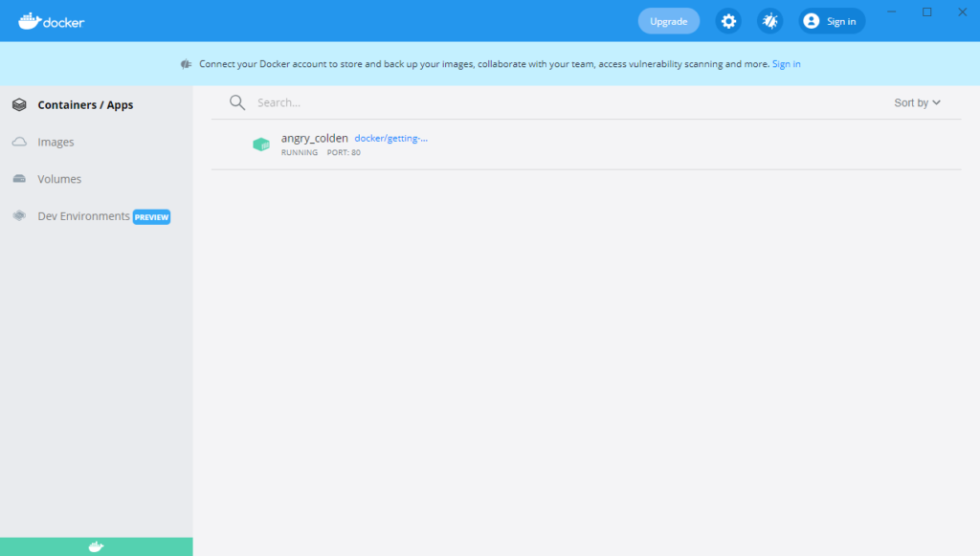Screen dimensions: 980x556
Task: Click the Sign in button in header
Action: pyautogui.click(x=832, y=21)
